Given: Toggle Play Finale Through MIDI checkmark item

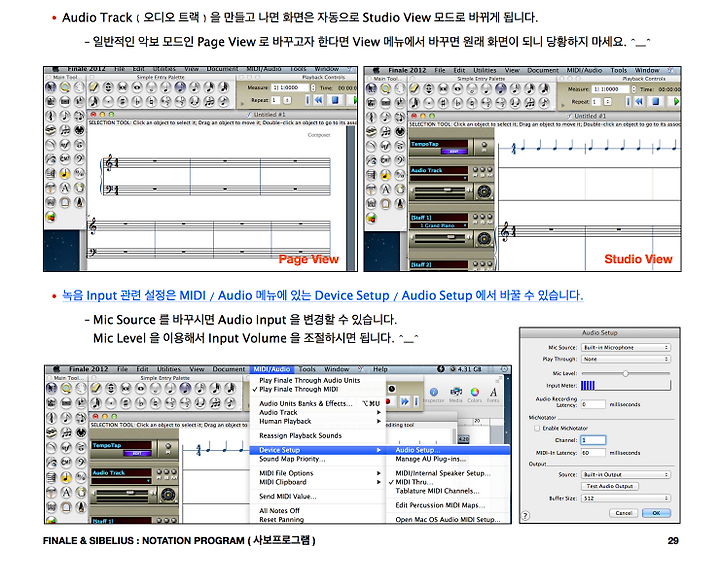Looking at the screenshot, I should 298,389.
